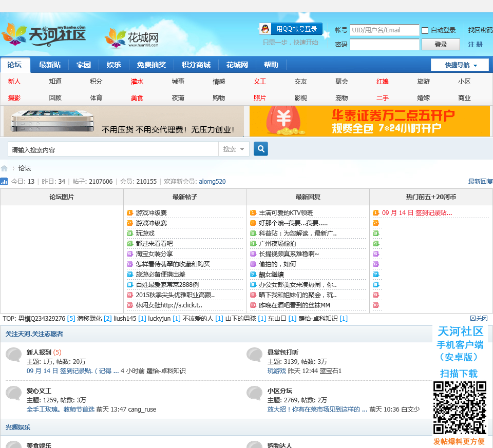Screen dimensions: 493x448
Task: Open the 摄影 sub-forum link
Action: point(14,98)
